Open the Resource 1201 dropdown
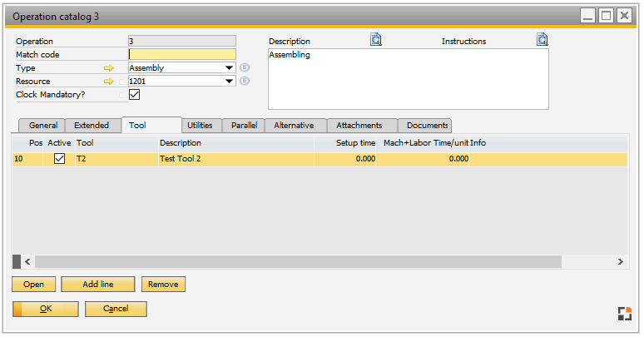This screenshot has width=644, height=337. (229, 82)
